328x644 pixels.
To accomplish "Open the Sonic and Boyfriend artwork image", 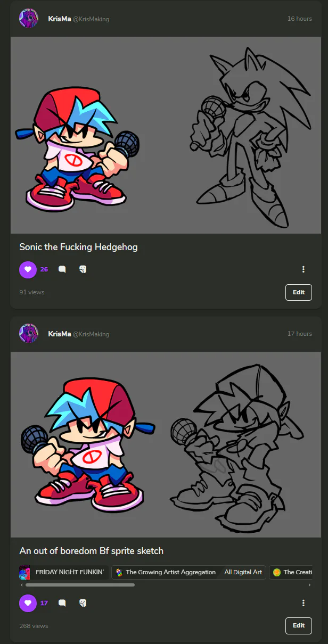I will 165,135.
